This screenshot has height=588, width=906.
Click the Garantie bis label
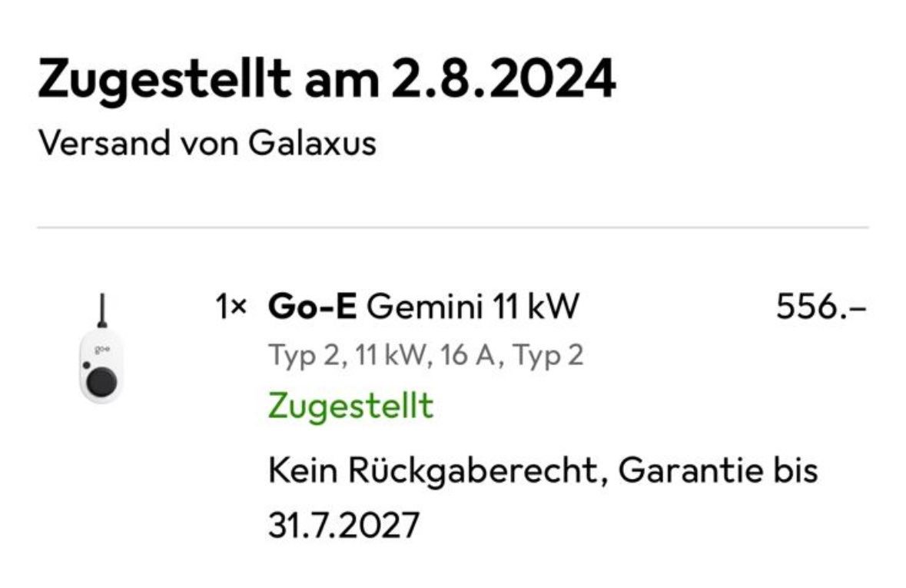click(718, 470)
